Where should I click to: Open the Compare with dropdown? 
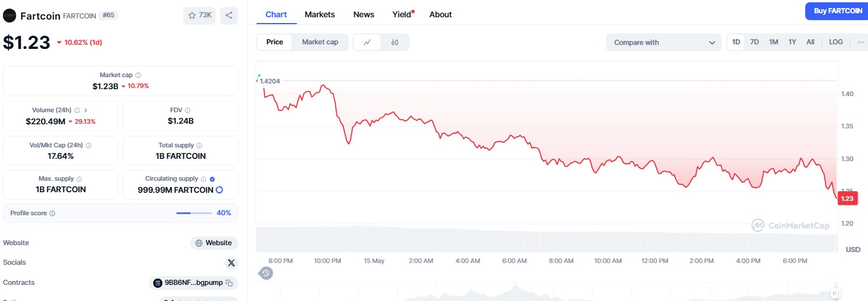click(663, 43)
